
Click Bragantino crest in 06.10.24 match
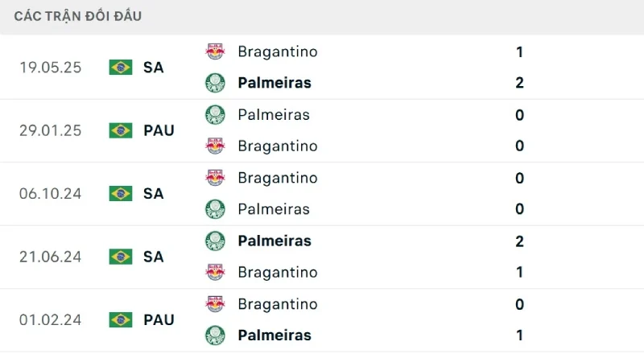[215, 178]
